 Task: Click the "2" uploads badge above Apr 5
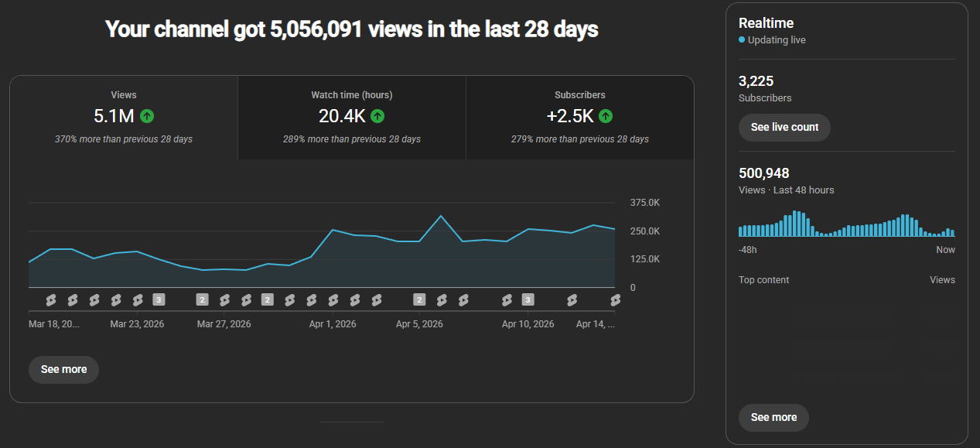419,299
